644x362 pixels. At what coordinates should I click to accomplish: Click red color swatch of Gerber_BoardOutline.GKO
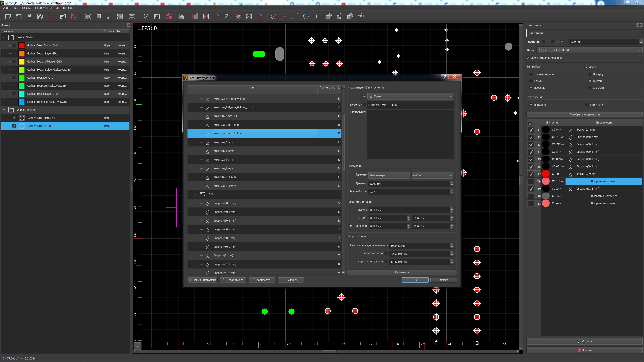click(x=21, y=45)
